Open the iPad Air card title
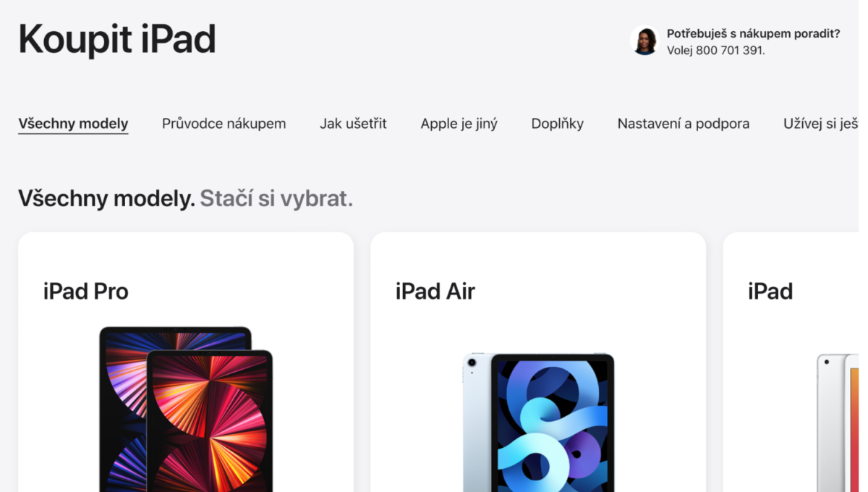 pyautogui.click(x=435, y=292)
